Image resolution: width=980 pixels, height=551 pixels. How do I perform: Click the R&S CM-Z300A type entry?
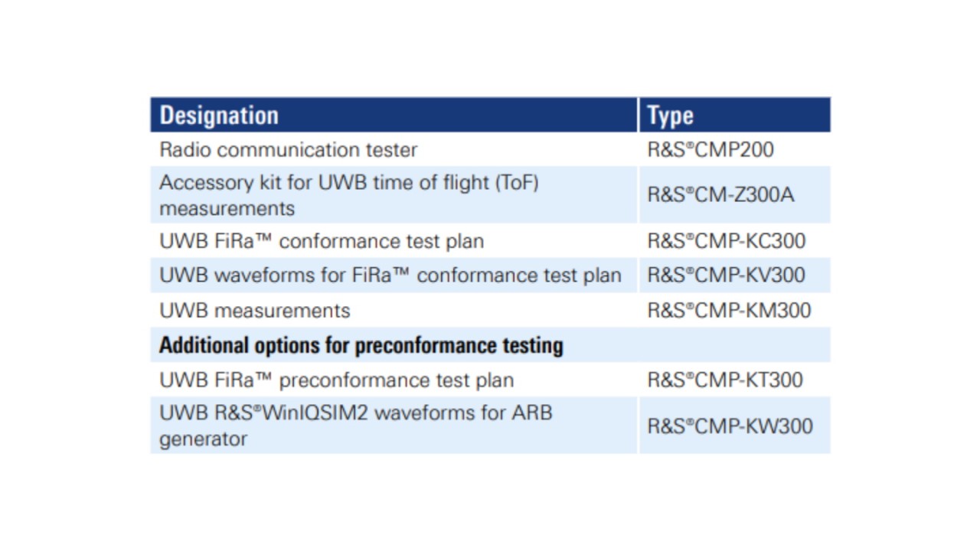pyautogui.click(x=720, y=195)
